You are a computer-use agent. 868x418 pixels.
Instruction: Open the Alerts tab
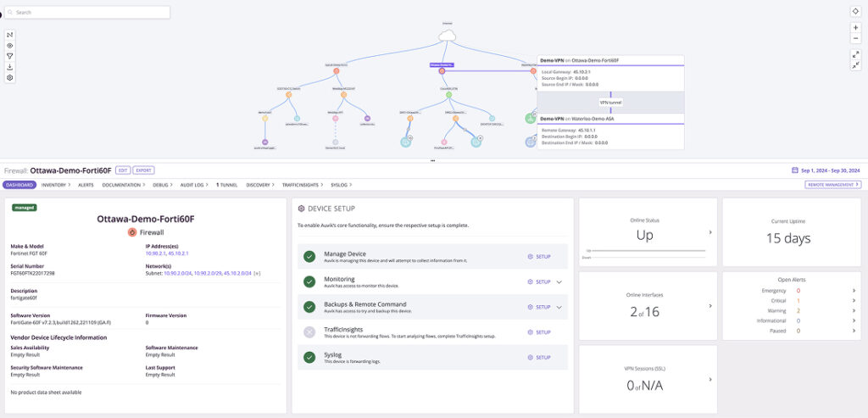pyautogui.click(x=86, y=185)
